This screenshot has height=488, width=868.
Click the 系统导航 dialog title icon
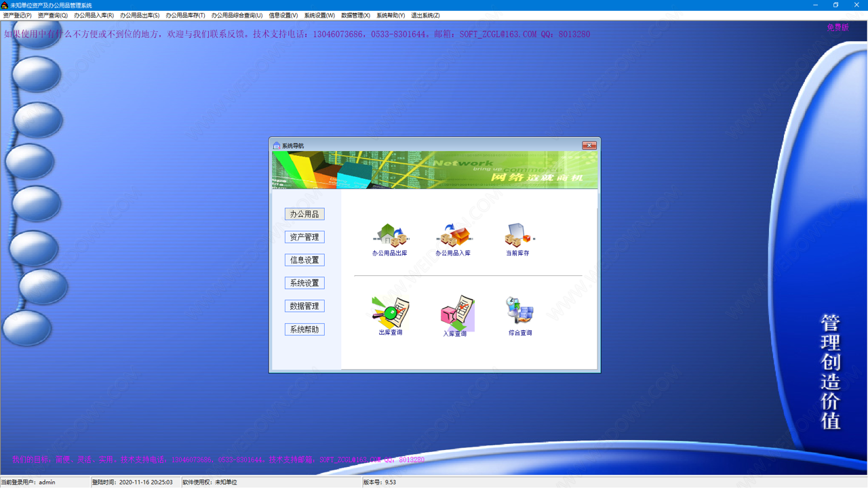[277, 146]
